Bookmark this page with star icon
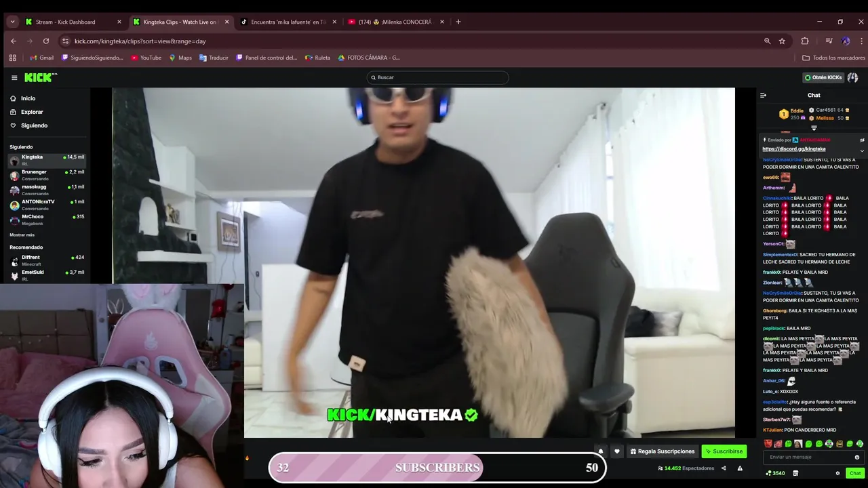This screenshot has height=488, width=868. pyautogui.click(x=782, y=41)
